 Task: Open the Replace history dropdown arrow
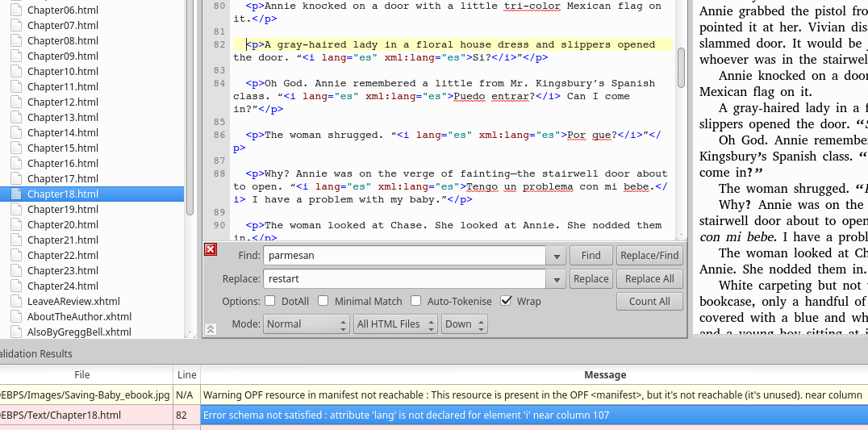(556, 279)
